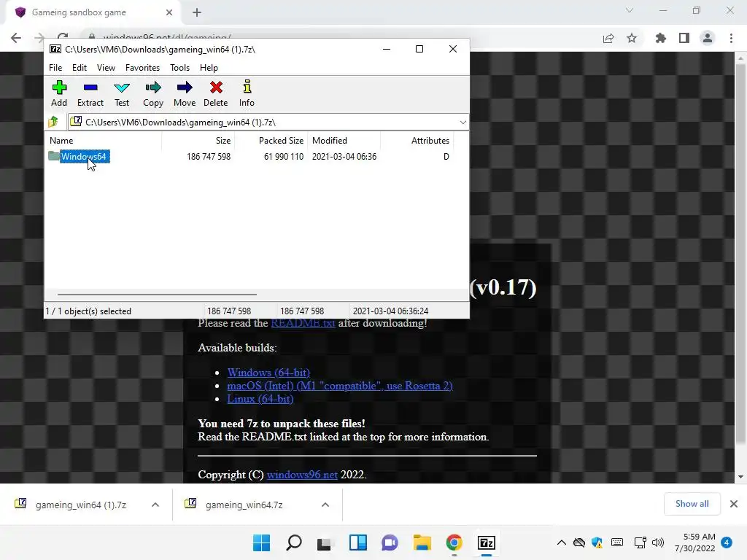Sort by the Modified column header

[344, 141]
